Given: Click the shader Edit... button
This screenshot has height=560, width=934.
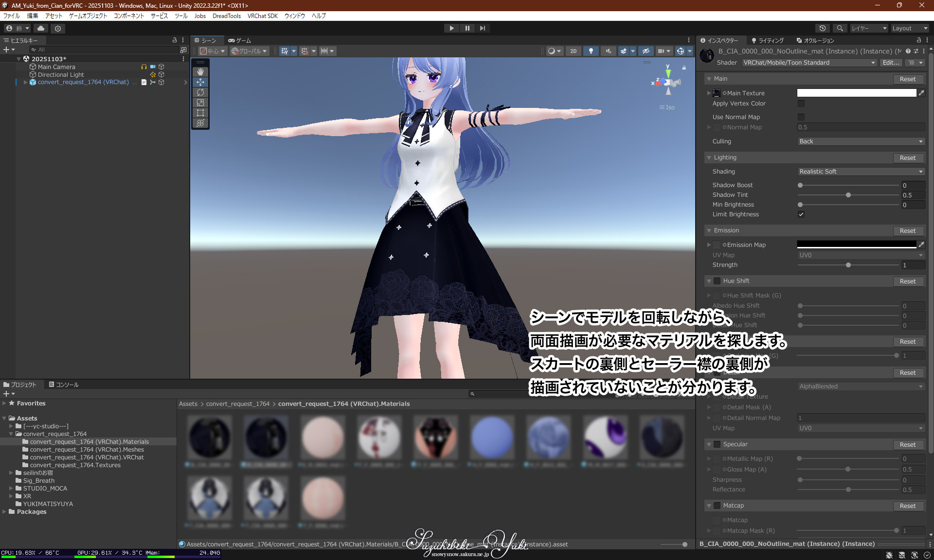Looking at the screenshot, I should (891, 63).
